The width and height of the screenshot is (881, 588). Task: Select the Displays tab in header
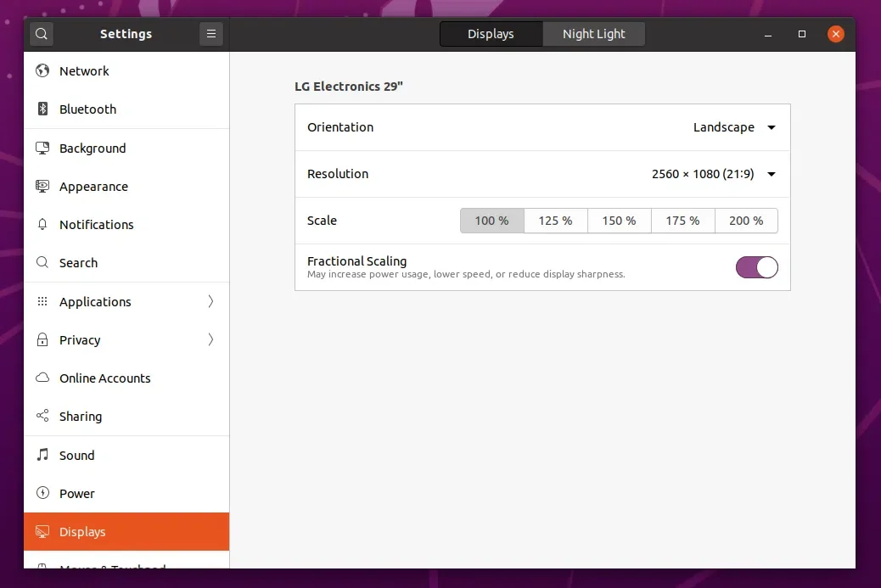(491, 34)
